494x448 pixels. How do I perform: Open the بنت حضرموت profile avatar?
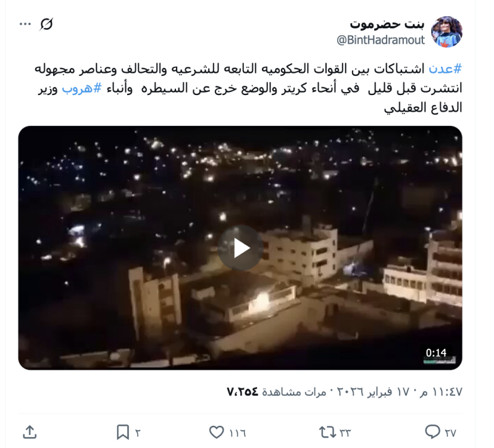[446, 31]
